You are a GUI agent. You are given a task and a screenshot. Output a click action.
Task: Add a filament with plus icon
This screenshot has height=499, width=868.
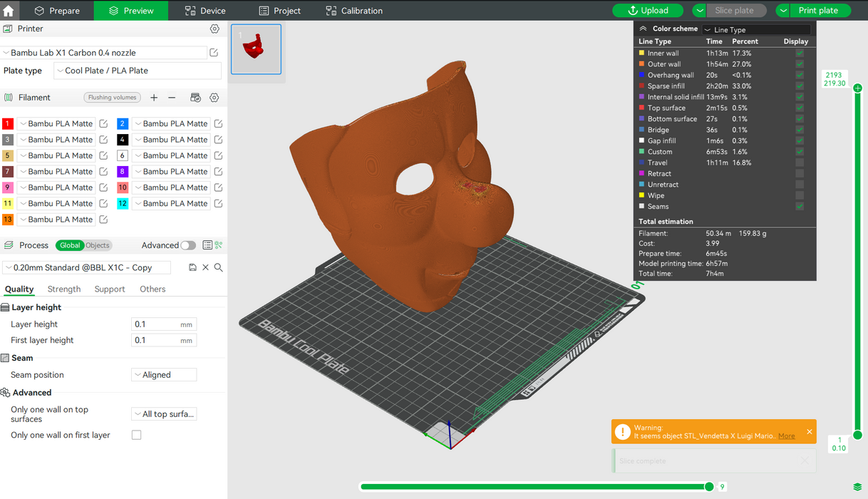[154, 98]
